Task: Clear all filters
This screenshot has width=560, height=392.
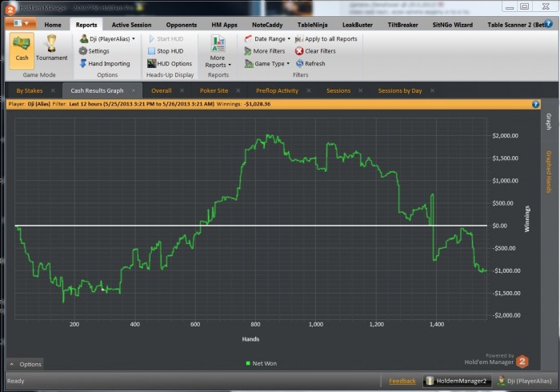Action: 315,51
